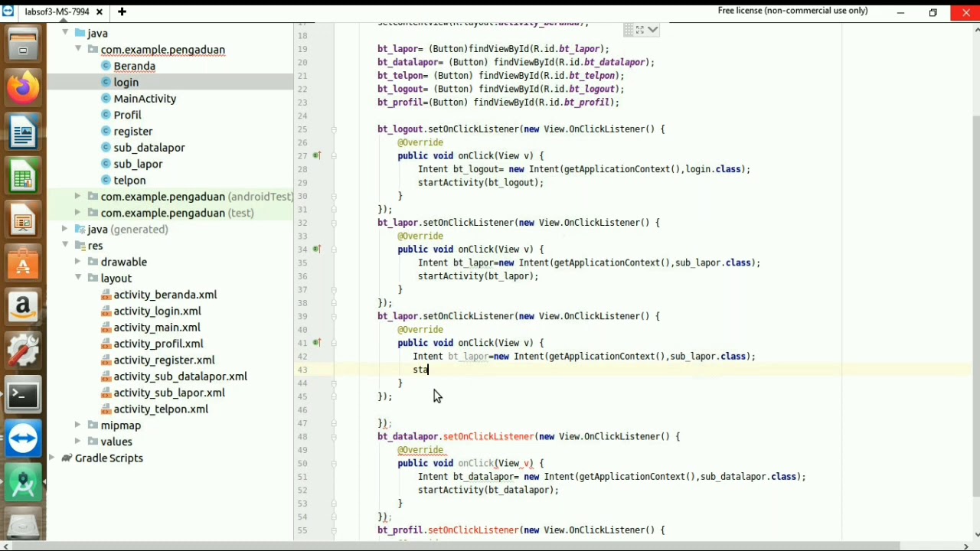
Task: Collapse the first com.example.pengaduan package
Action: (78, 49)
